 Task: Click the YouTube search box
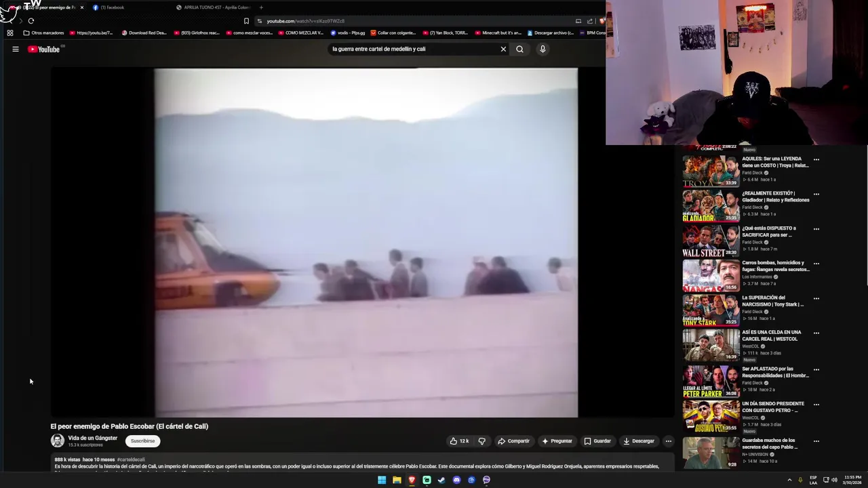[x=414, y=49]
